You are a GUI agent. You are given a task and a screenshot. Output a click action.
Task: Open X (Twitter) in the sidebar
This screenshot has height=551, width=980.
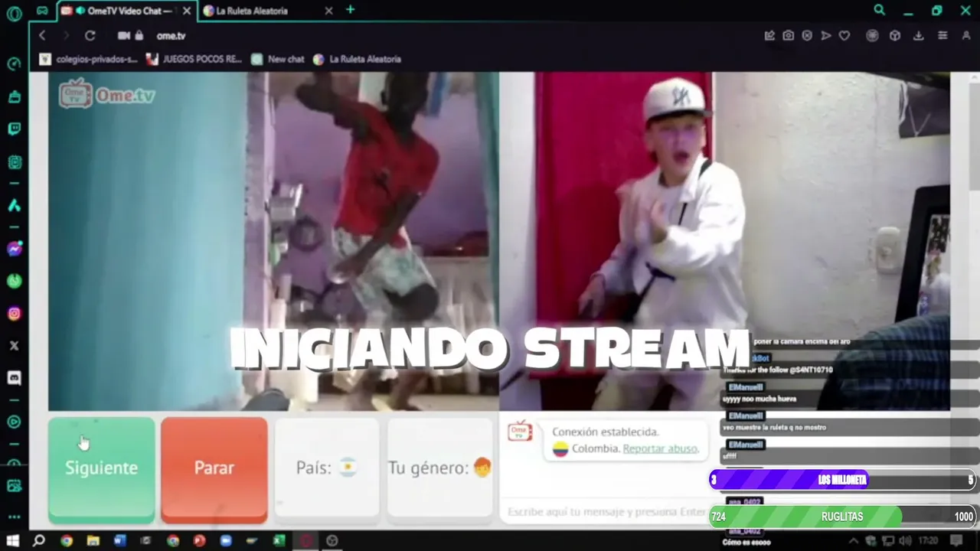[14, 346]
